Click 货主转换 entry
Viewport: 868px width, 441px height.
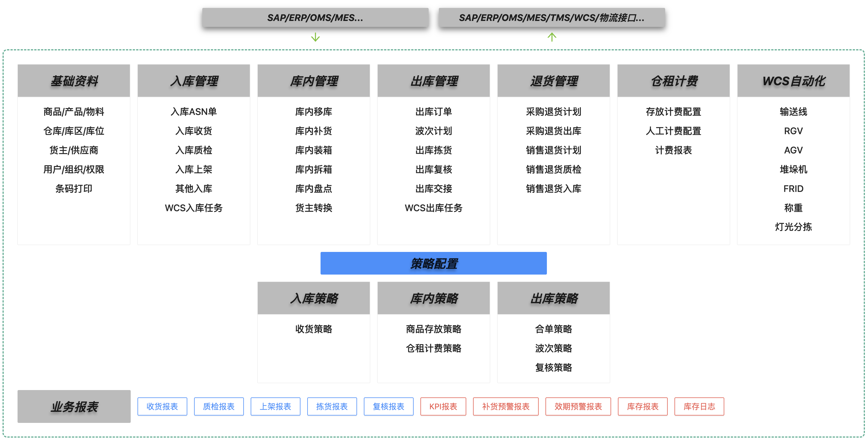coord(314,208)
